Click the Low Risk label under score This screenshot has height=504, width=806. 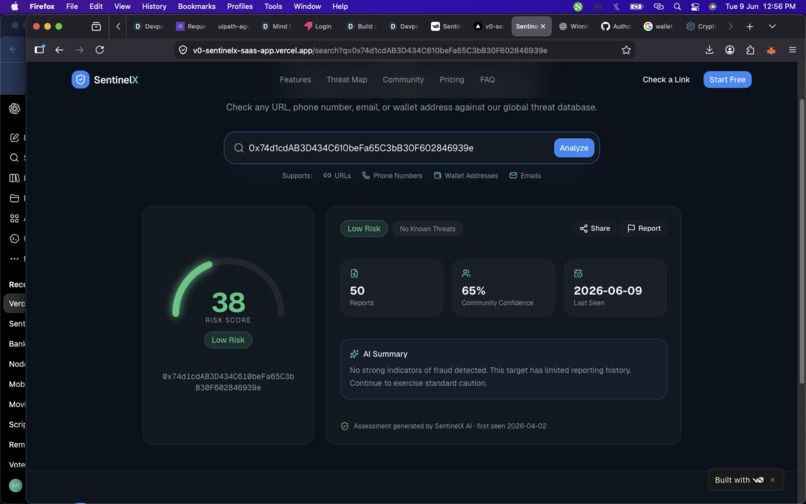coord(228,340)
